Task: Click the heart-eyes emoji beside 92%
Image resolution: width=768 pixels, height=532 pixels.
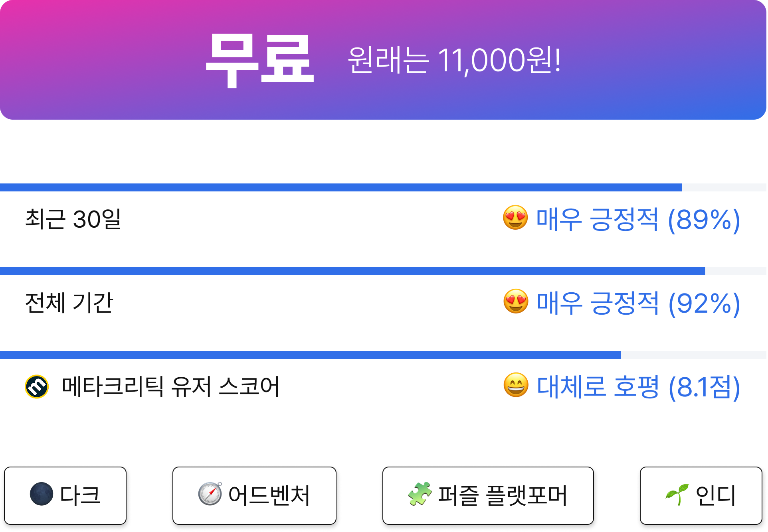Action: pos(516,301)
